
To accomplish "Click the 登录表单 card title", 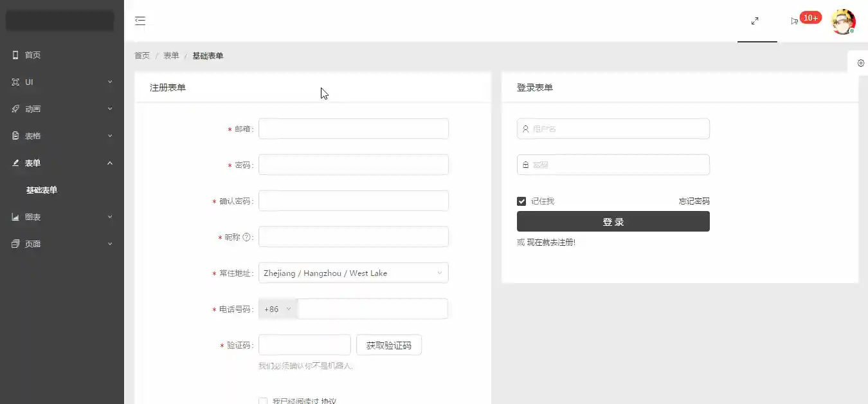I will [x=535, y=87].
